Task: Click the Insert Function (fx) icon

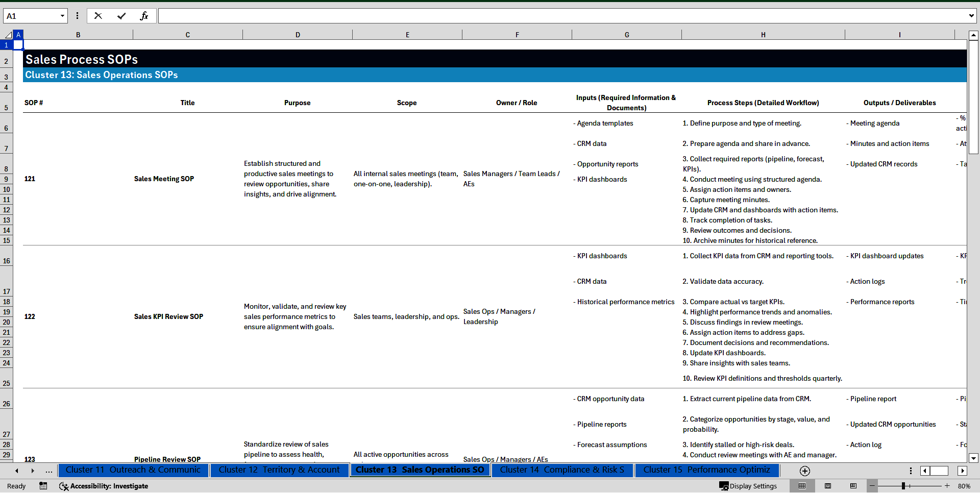Action: tap(144, 16)
